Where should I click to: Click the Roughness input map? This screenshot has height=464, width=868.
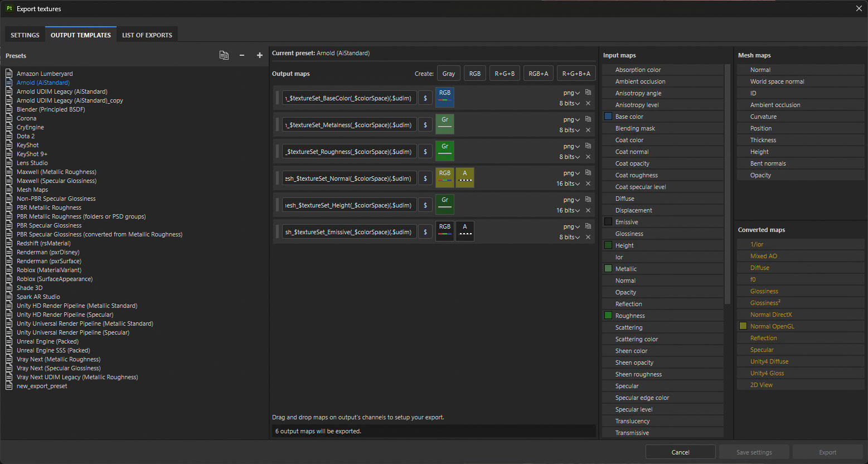click(663, 316)
